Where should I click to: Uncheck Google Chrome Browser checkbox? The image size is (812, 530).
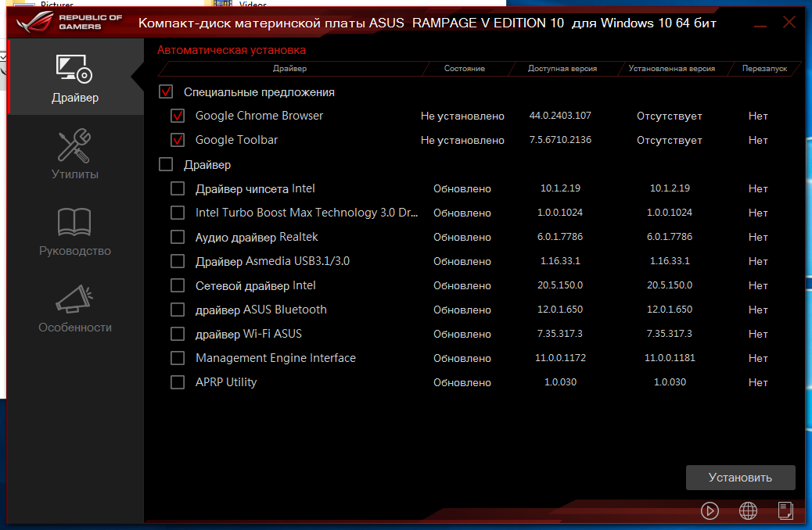[x=178, y=116]
